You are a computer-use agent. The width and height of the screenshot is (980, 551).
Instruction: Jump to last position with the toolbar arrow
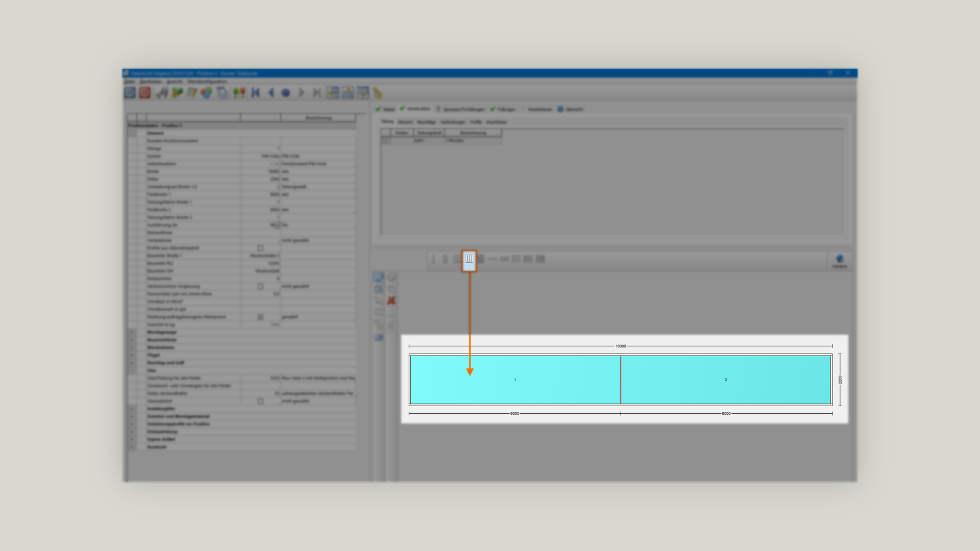click(316, 93)
